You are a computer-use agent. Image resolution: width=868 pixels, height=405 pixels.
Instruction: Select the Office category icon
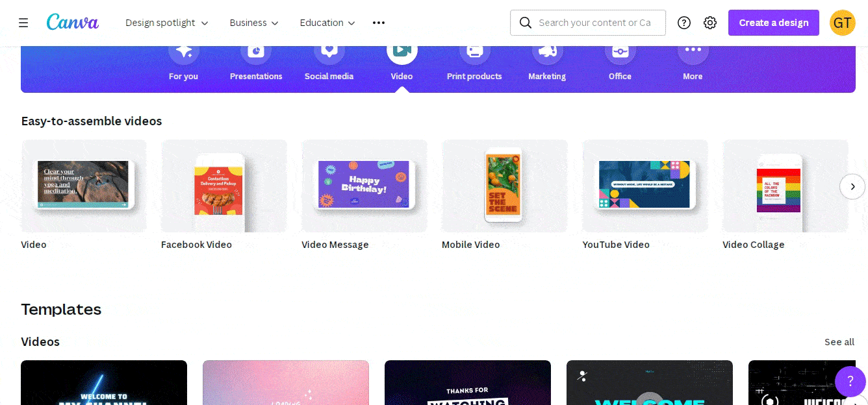pyautogui.click(x=620, y=51)
